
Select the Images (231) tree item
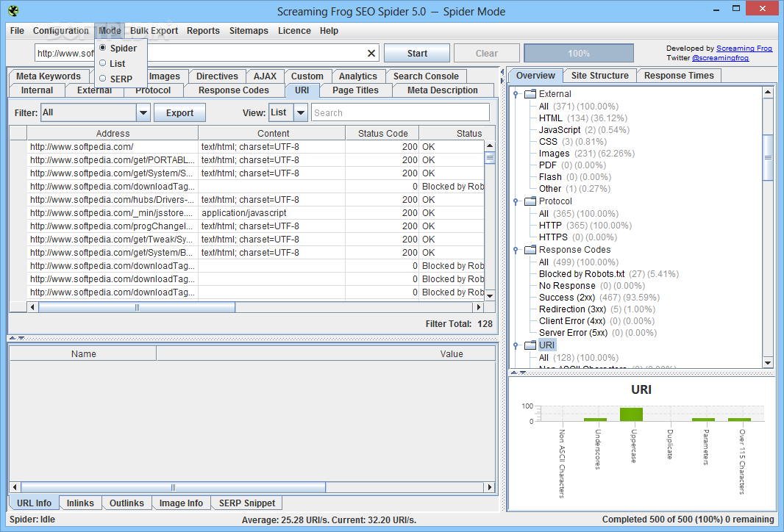pos(586,154)
